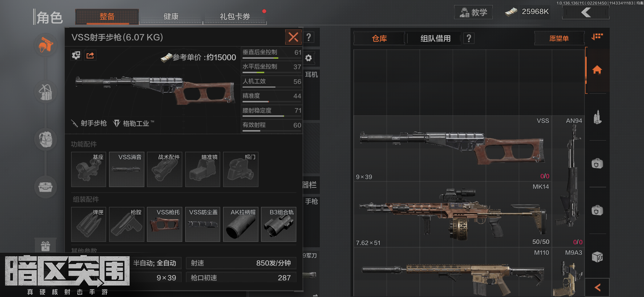Viewport: 644px width, 297px height.
Task: Select the ammo bullet filter icon
Action: 597,117
